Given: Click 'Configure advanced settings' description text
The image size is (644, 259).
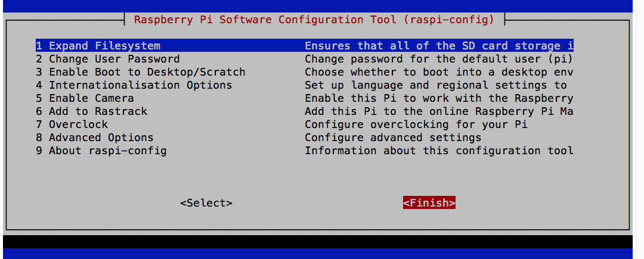Looking at the screenshot, I should pyautogui.click(x=393, y=138).
